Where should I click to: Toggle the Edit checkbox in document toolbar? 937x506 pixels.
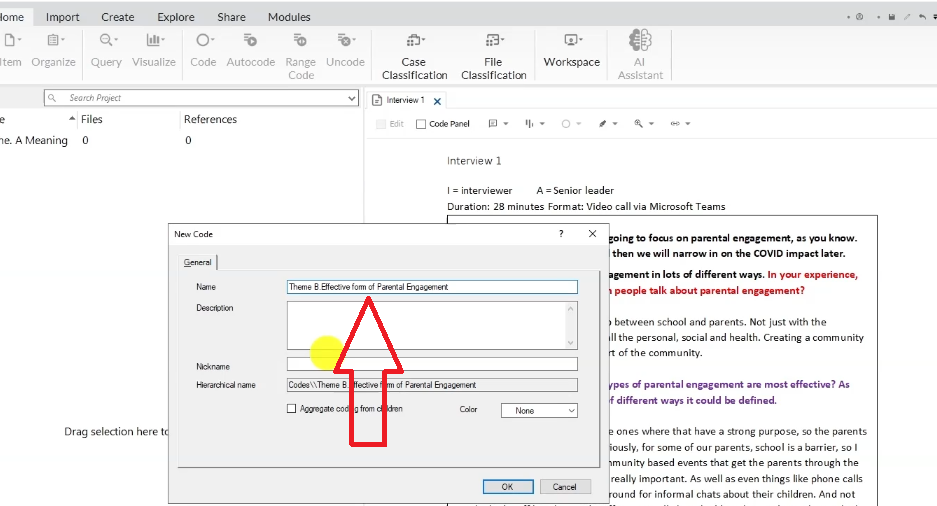[x=381, y=124]
